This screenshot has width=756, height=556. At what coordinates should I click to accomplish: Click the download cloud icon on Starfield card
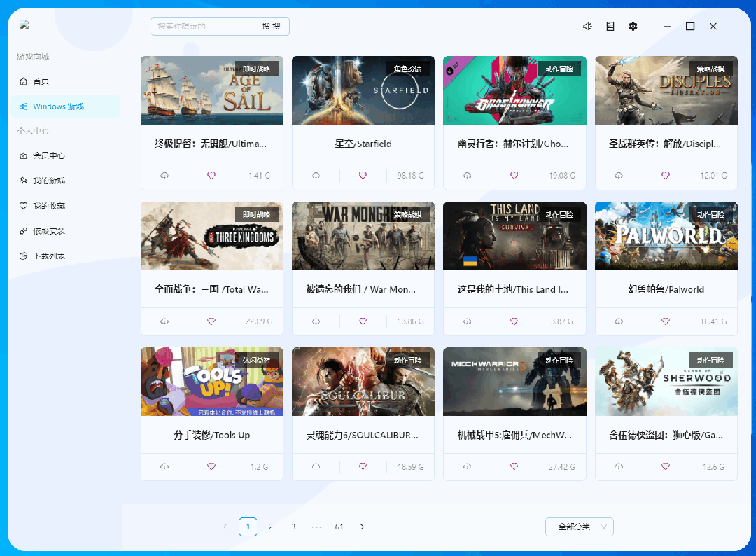point(316,176)
